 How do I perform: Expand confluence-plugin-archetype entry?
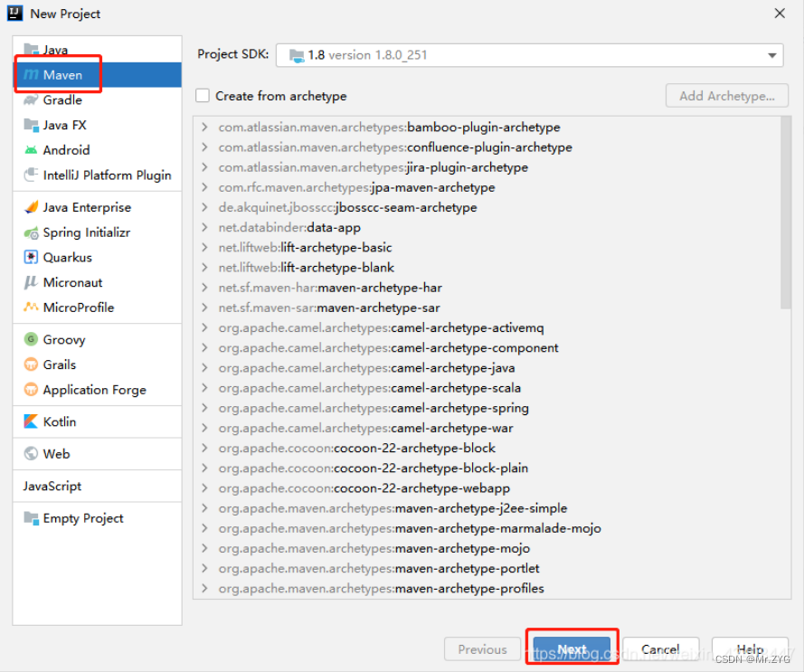coord(204,147)
